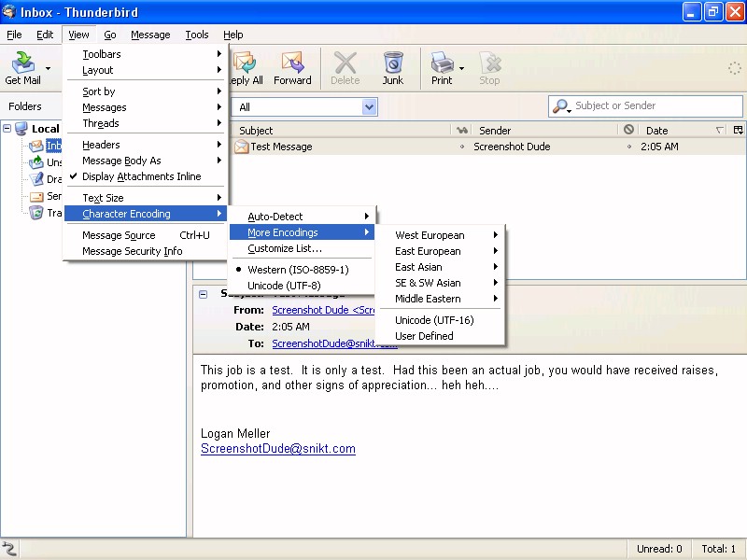Sort messages by Subject column
The width and height of the screenshot is (747, 560).
click(341, 130)
